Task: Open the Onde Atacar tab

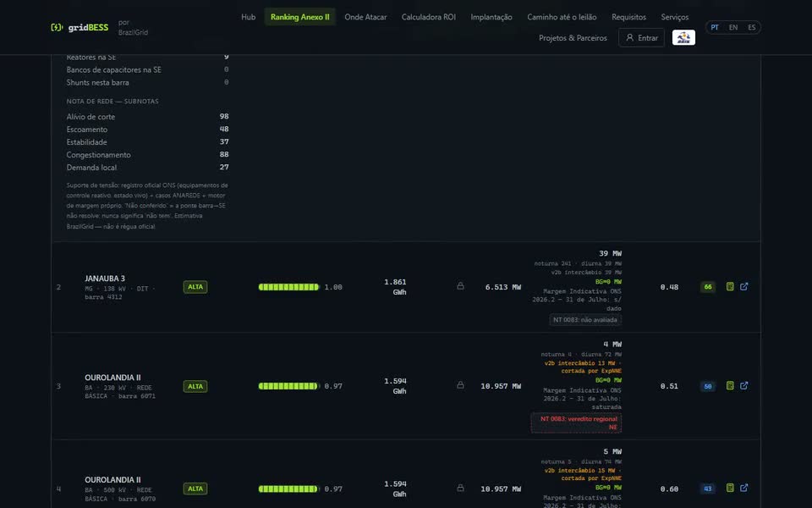Action: pyautogui.click(x=365, y=17)
